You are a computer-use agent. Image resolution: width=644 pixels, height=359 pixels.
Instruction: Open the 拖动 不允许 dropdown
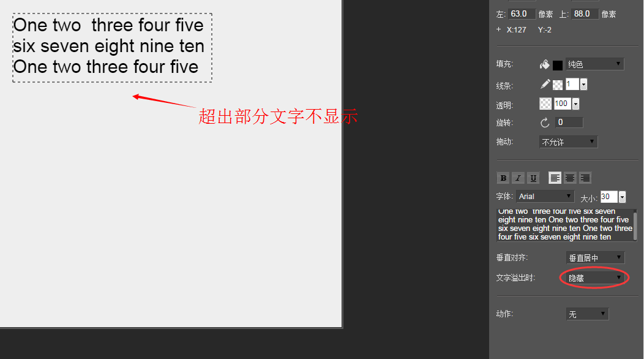(569, 142)
